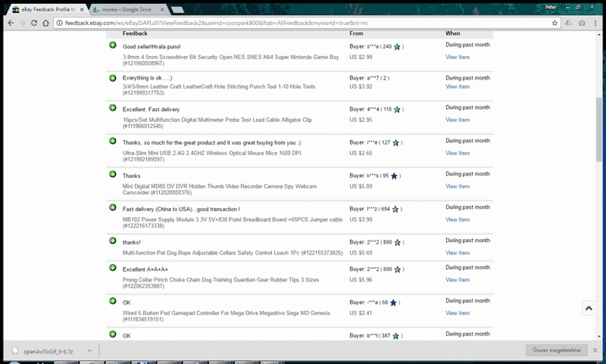Viewport: 606px width, 364px height.
Task: Click the positive icon beside 'thanks!'
Action: coord(113,240)
